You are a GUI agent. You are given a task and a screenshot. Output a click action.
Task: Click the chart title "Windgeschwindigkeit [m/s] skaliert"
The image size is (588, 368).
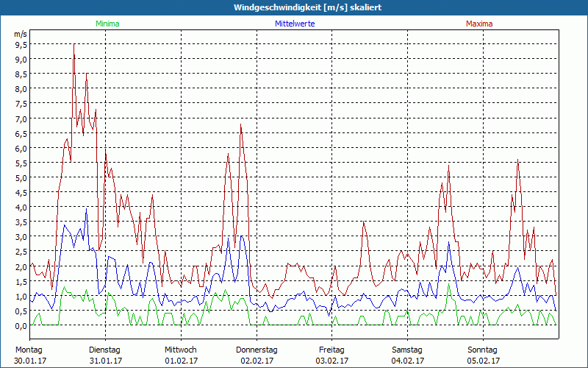(x=307, y=7)
